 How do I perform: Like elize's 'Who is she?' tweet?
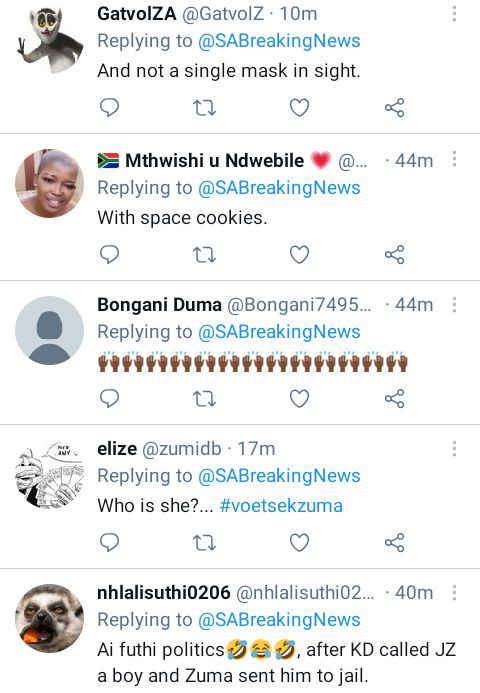(x=299, y=543)
